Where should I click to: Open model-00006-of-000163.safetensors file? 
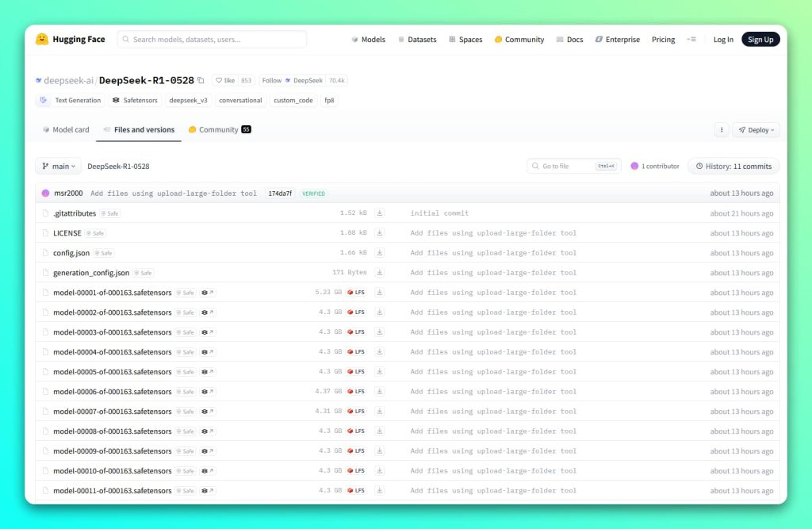pyautogui.click(x=113, y=392)
